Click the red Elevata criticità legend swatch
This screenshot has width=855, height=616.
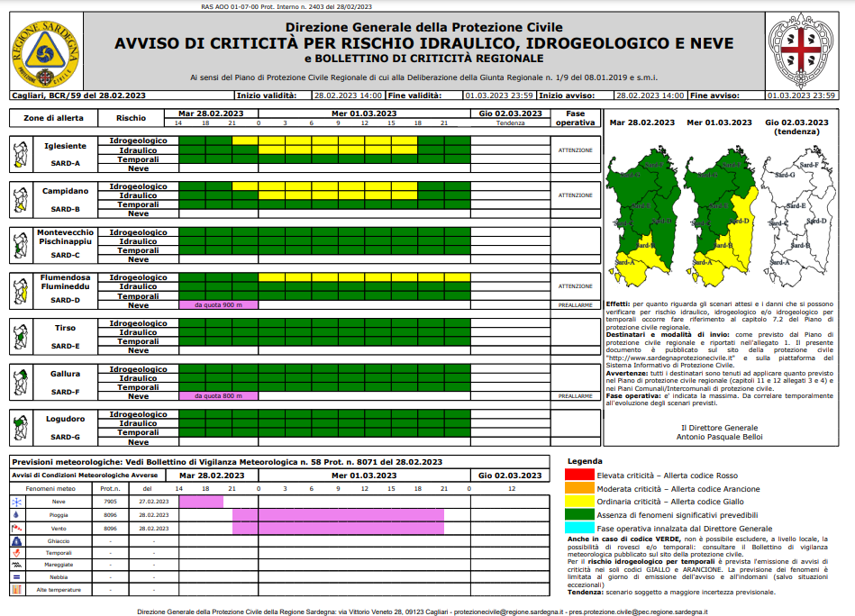click(579, 475)
